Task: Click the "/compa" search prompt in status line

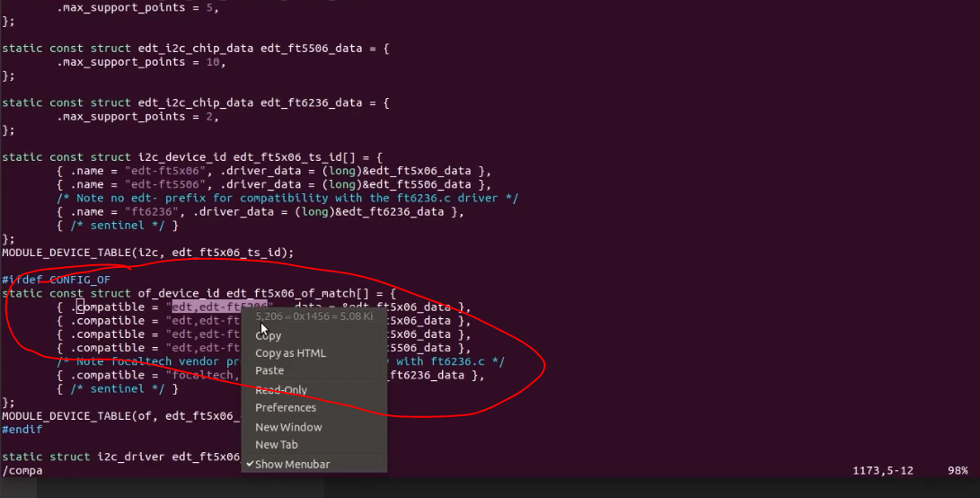Action: click(x=22, y=470)
